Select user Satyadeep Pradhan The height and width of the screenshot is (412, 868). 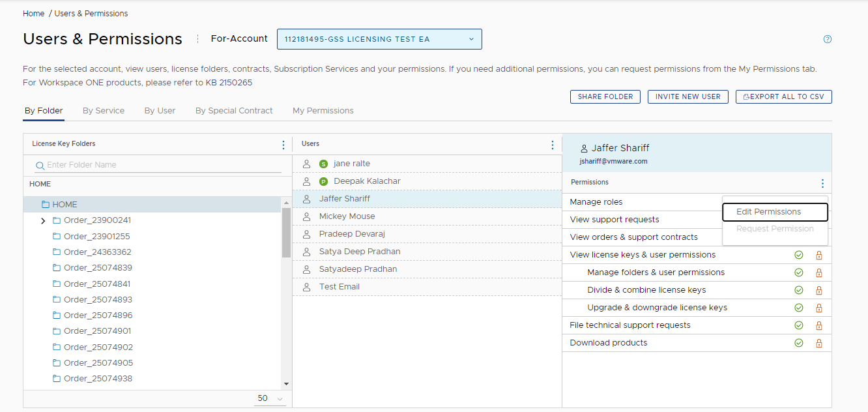[427, 269]
